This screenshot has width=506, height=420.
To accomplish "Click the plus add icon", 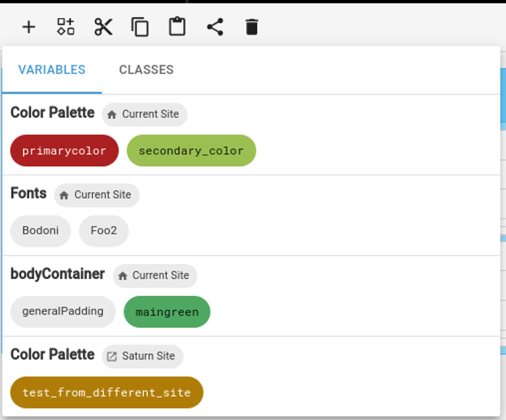I will [29, 27].
